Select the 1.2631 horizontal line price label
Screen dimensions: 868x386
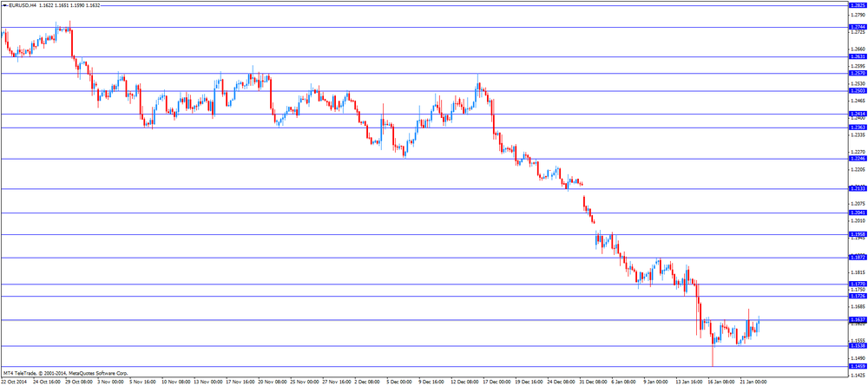[x=858, y=56]
